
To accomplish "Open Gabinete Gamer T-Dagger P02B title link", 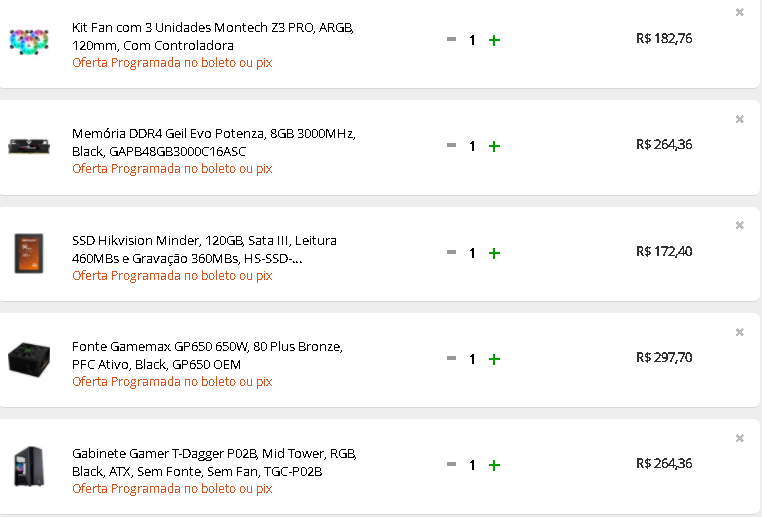I will (214, 462).
